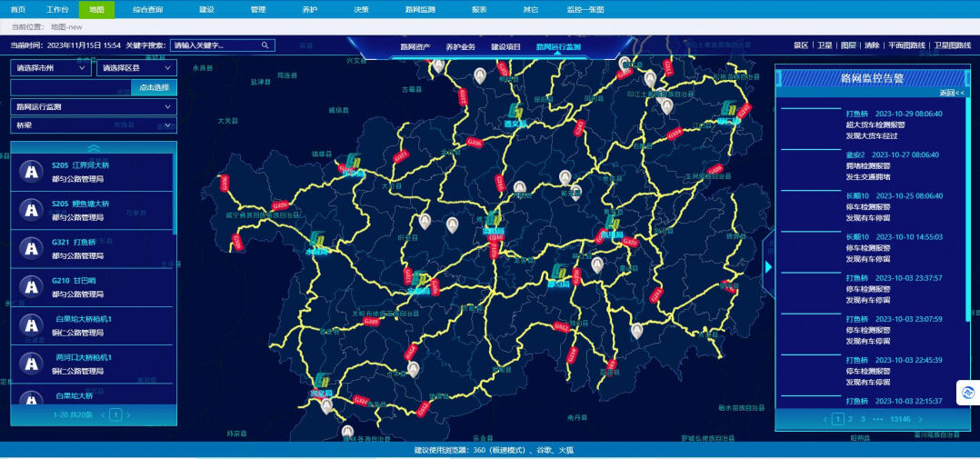Click the cyan triangle handle beside alarm panel
The width and height of the screenshot is (980, 459).
(768, 266)
